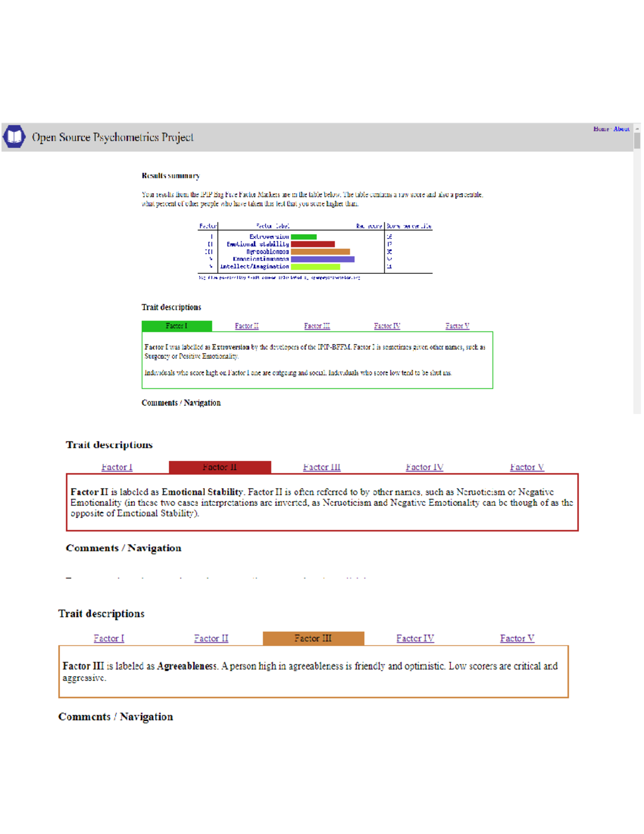Click the blue Conscientiousness bar in chart
Image resolution: width=644 pixels, height=834 pixels.
(x=323, y=259)
